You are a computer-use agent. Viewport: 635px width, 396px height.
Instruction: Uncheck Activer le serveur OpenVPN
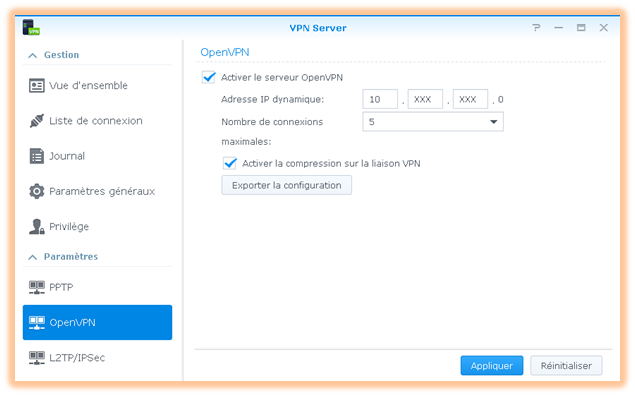pyautogui.click(x=209, y=77)
